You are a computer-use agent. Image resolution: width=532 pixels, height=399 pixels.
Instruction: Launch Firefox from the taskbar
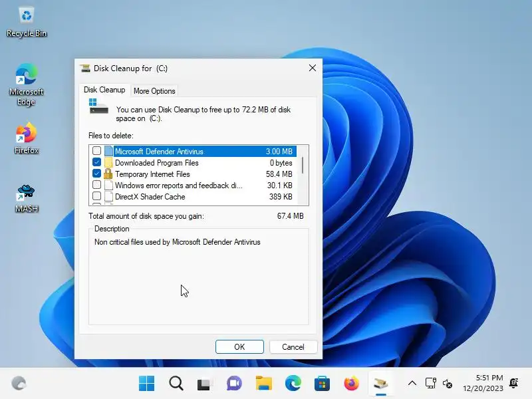[x=352, y=384]
